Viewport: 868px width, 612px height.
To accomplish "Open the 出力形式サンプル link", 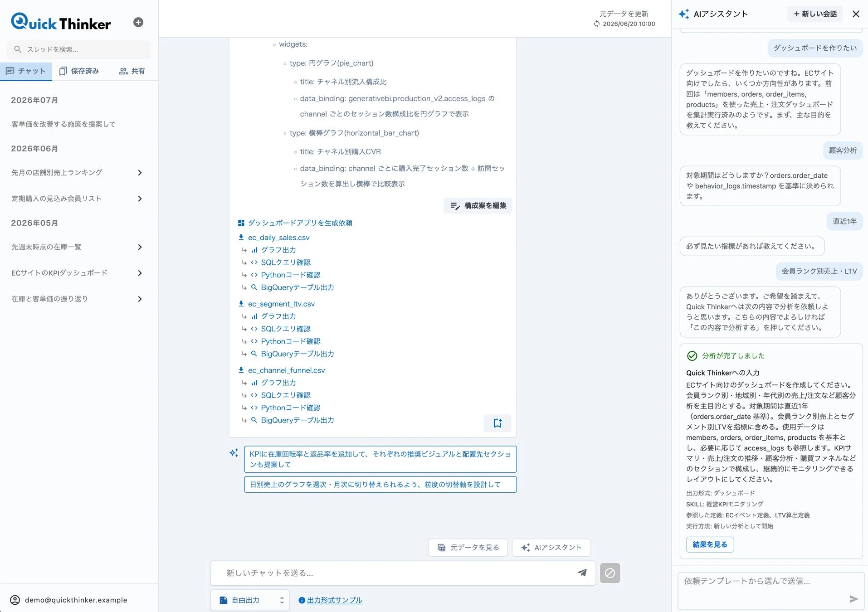I will pos(334,600).
